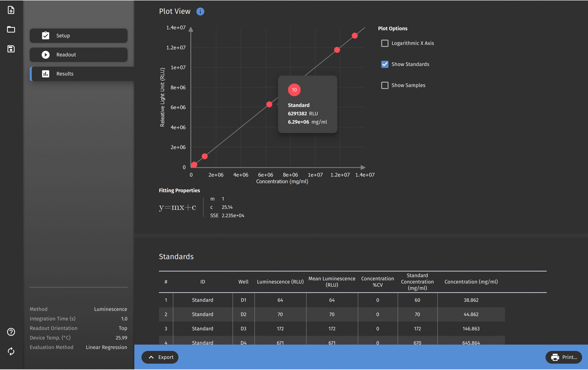Switch to the Readout step
This screenshot has width=588, height=370.
79,55
